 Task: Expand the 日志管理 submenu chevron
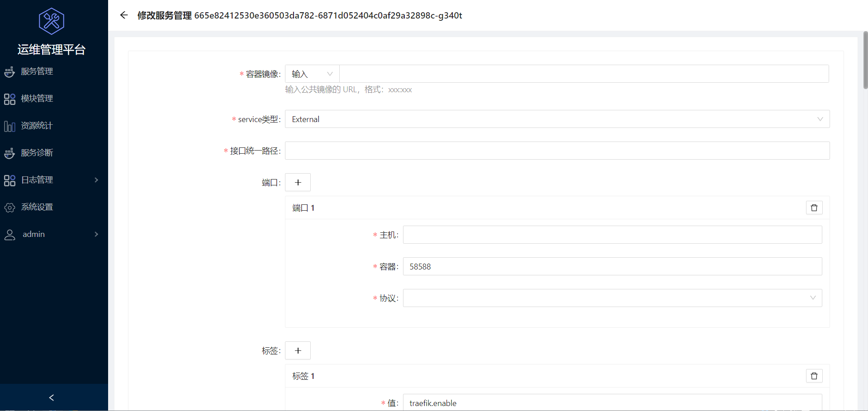pyautogui.click(x=96, y=180)
